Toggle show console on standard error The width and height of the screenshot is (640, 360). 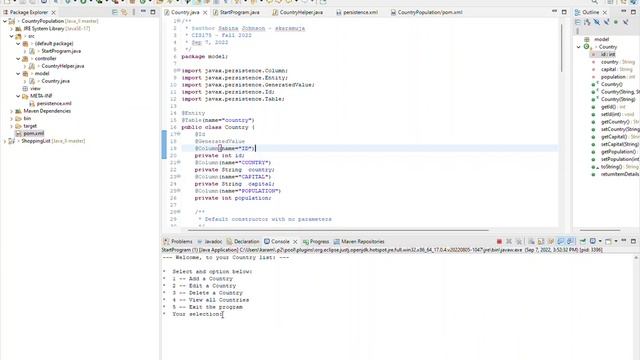click(570, 242)
